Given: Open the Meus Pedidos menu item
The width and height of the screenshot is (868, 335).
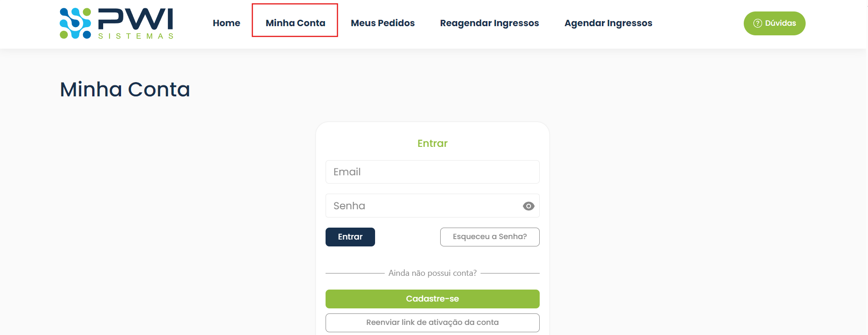Looking at the screenshot, I should coord(382,23).
